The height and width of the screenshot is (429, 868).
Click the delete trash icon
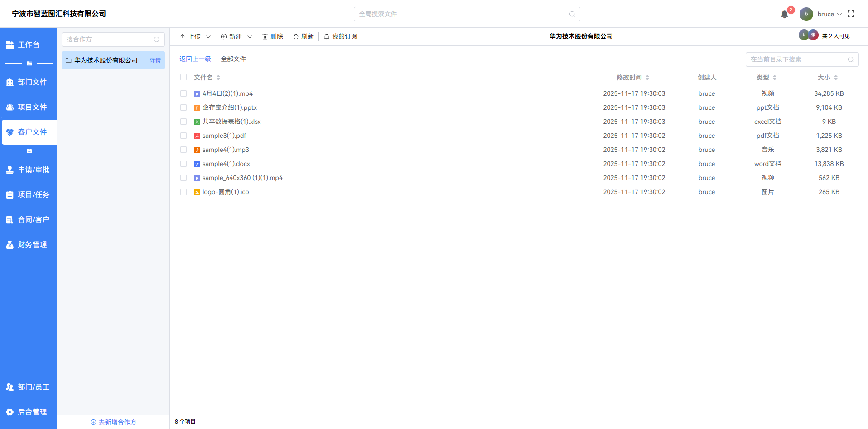(265, 37)
